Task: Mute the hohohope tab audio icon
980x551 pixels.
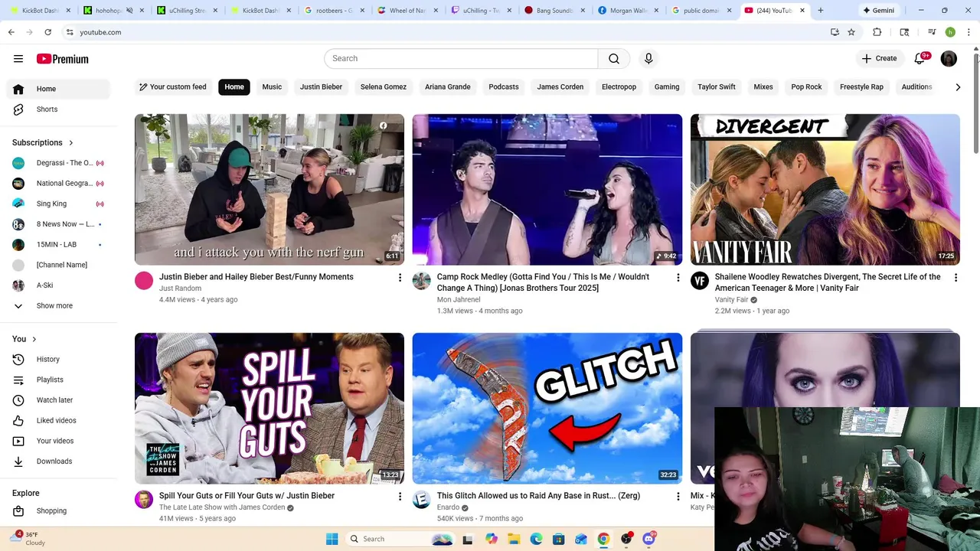Action: click(129, 11)
